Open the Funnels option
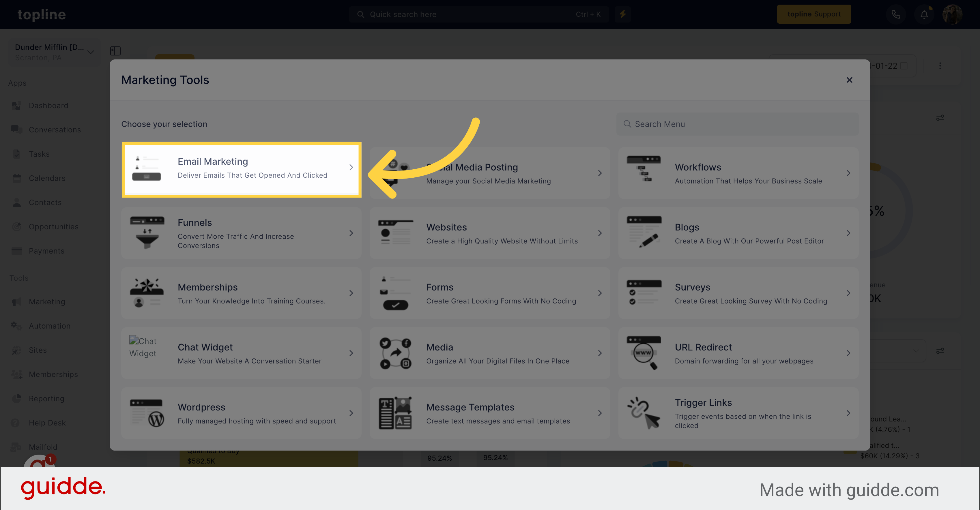The width and height of the screenshot is (980, 510). point(242,233)
